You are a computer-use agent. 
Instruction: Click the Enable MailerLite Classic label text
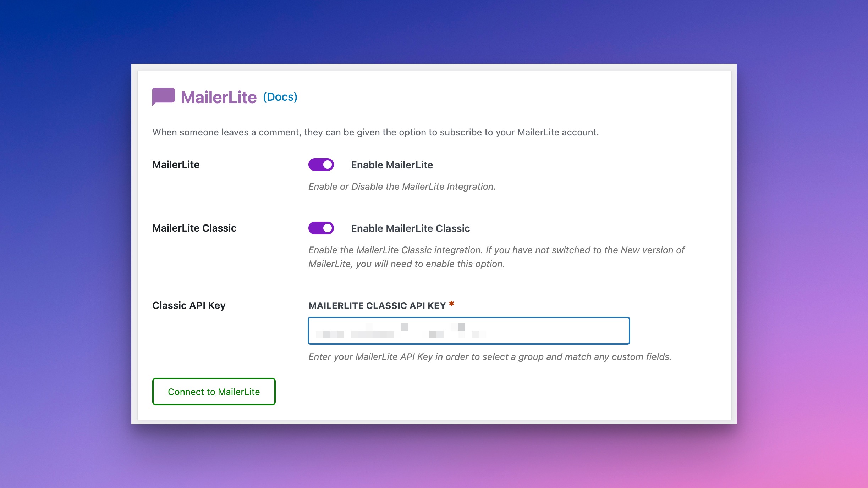pyautogui.click(x=410, y=228)
